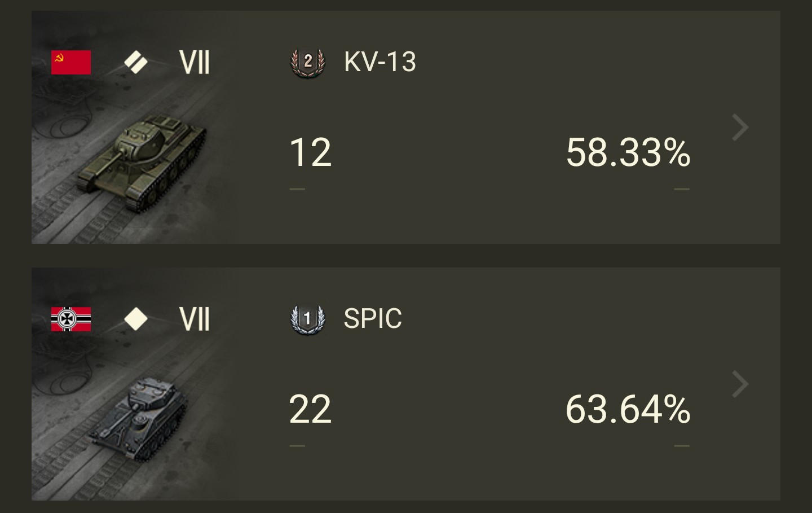Click the 63.64% win rate value
Screen dimensions: 812x513
[628, 409]
